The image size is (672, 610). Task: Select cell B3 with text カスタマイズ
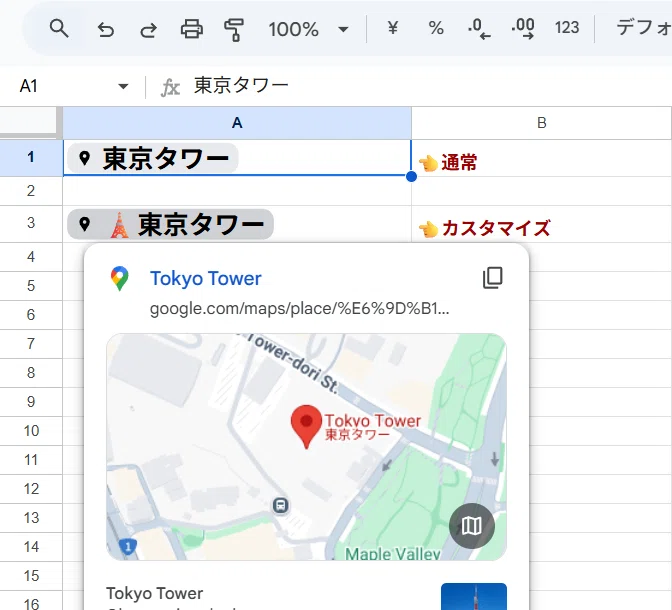click(x=541, y=224)
